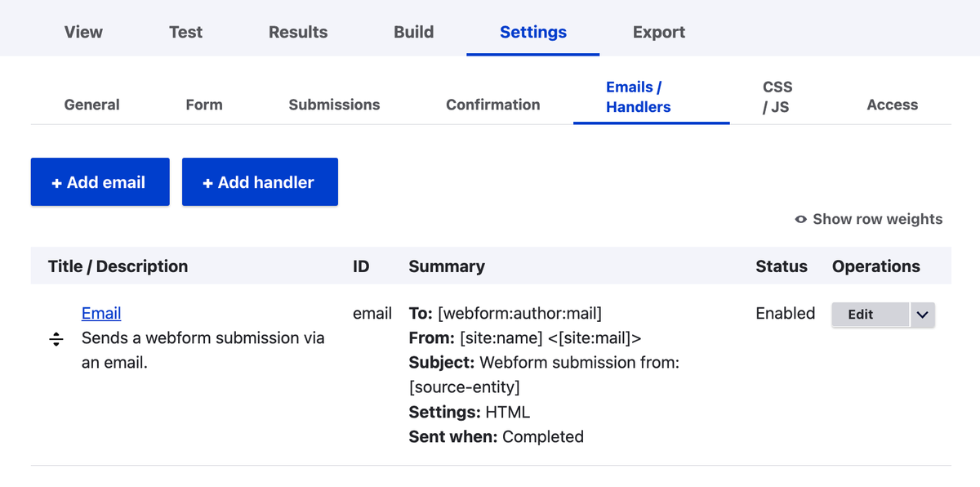Click the Title / Description column header
This screenshot has width=980, height=487.
[x=118, y=266]
